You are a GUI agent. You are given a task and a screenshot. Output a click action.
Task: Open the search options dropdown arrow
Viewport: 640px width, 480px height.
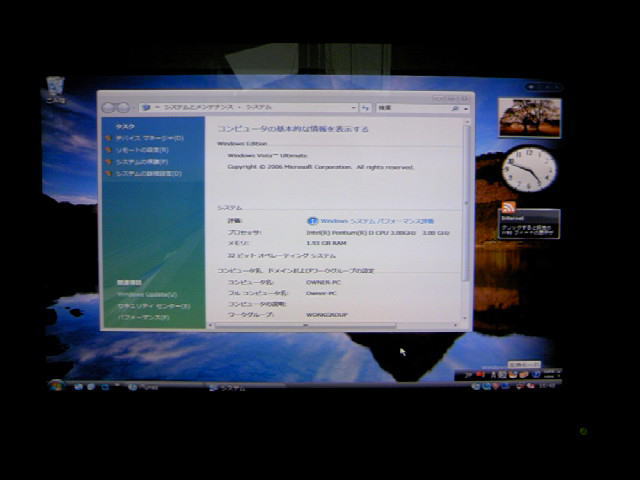pos(466,109)
